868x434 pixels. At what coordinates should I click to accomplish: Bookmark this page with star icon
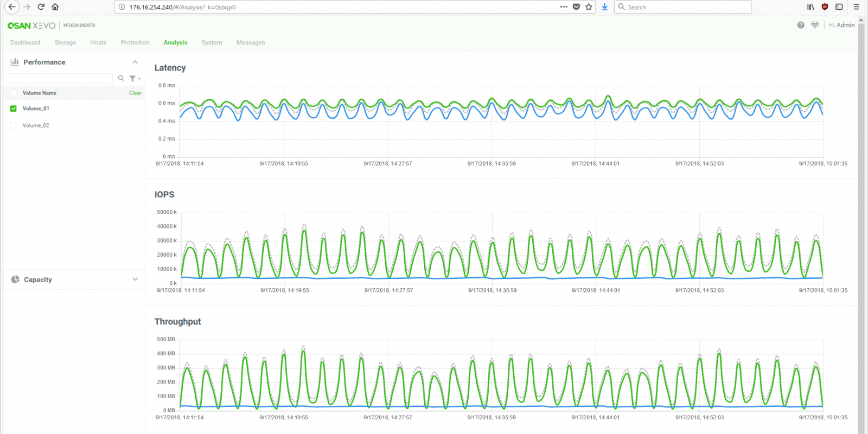point(589,7)
